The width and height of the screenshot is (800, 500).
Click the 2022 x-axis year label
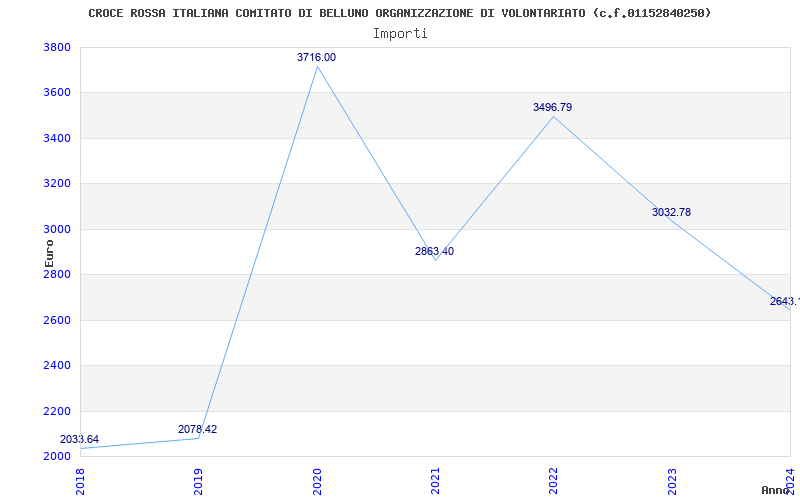(x=554, y=481)
